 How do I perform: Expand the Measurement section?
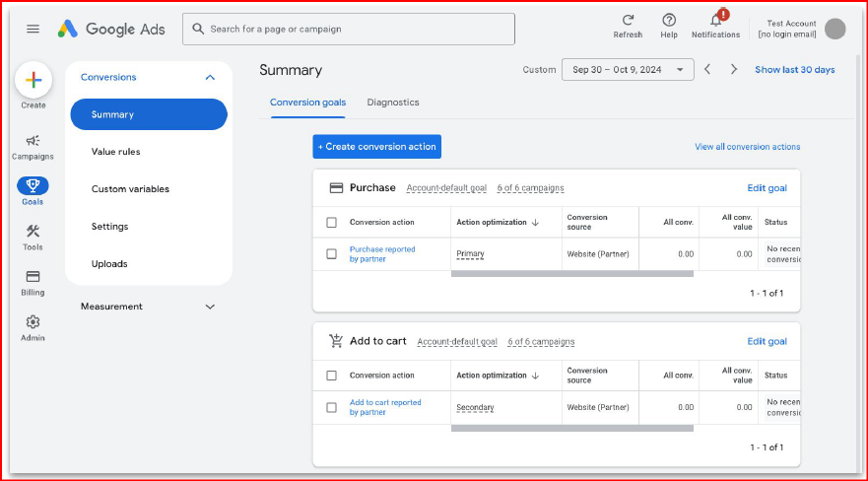click(209, 307)
